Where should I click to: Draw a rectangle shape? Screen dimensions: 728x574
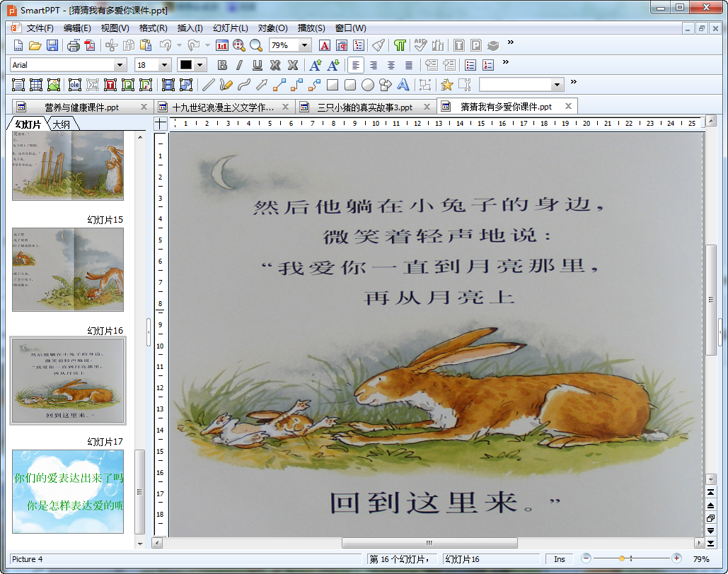pos(333,84)
